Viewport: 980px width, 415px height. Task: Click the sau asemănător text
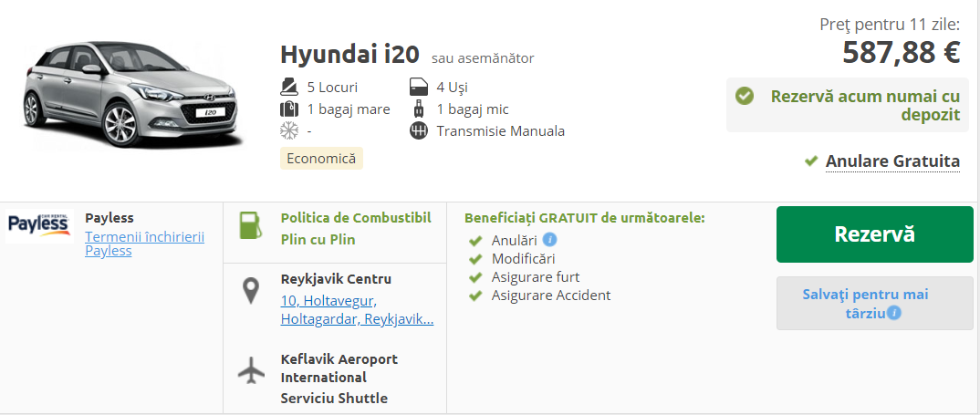(x=483, y=58)
